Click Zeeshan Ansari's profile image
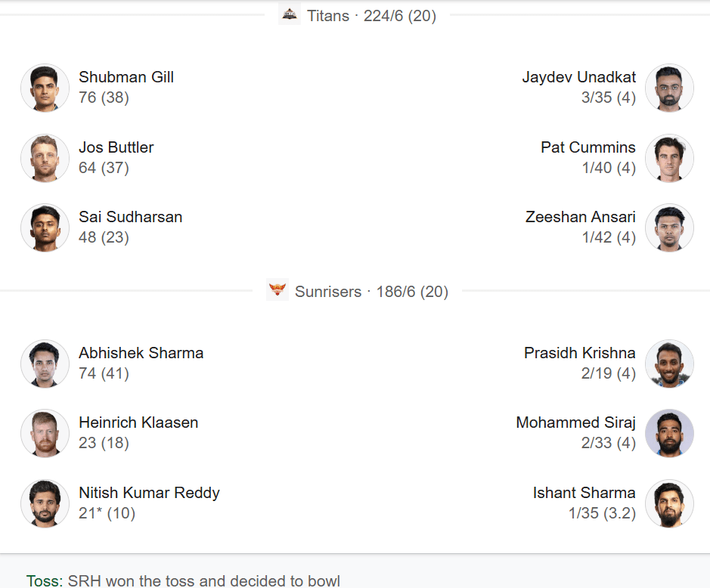The image size is (710, 588). point(669,227)
